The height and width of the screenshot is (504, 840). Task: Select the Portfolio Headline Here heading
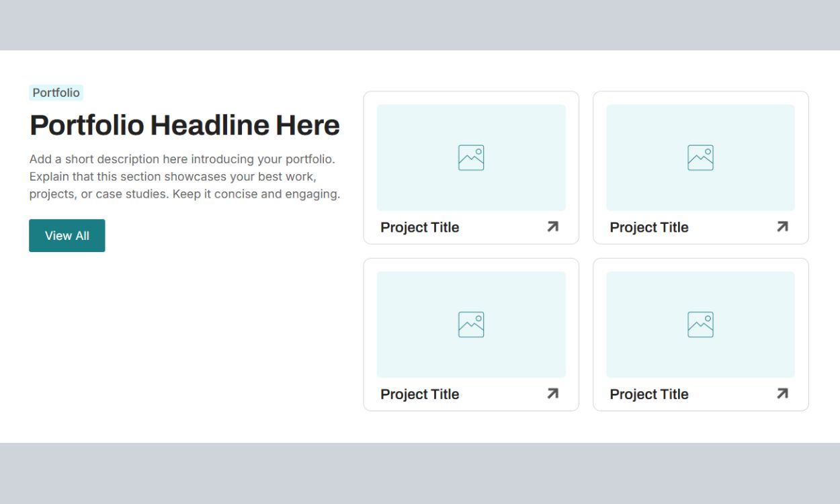click(x=185, y=126)
